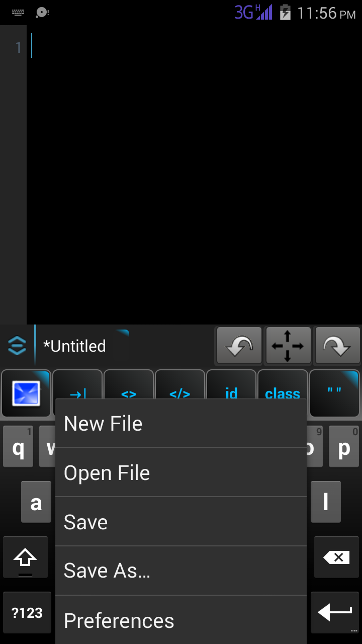Image resolution: width=362 pixels, height=644 pixels.
Task: Expand the file list chevron icon
Action: (17, 346)
